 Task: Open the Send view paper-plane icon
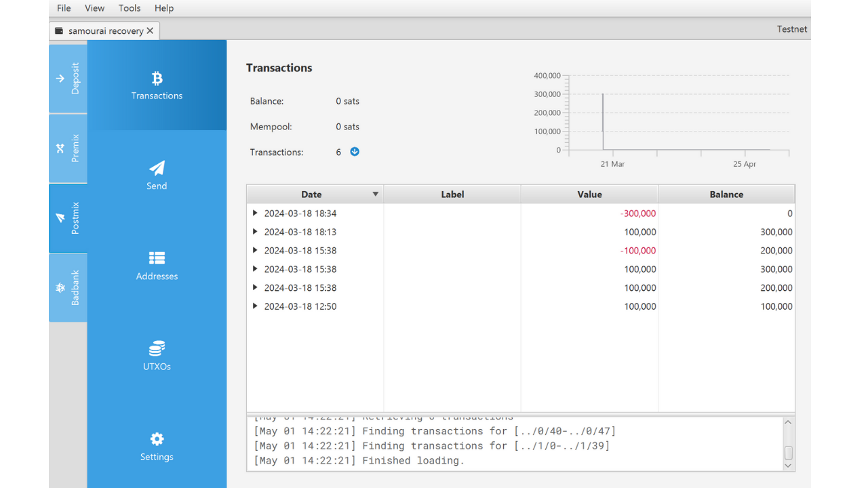pyautogui.click(x=157, y=168)
